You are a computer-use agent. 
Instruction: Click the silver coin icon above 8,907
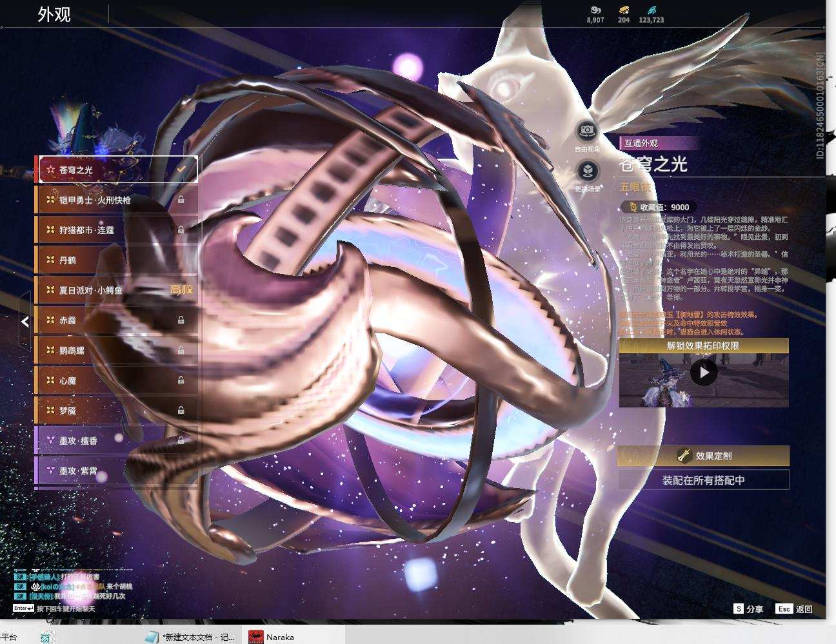coord(595,10)
